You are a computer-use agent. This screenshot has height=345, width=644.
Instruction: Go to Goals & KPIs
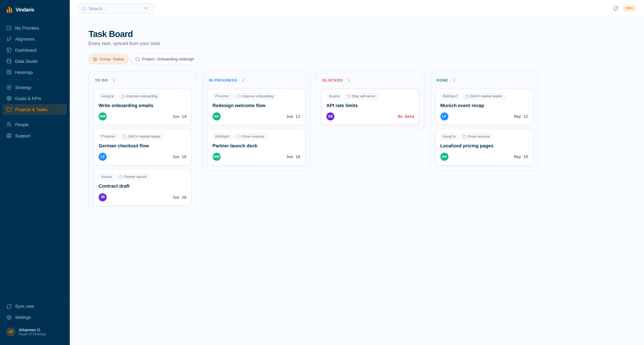click(x=35, y=98)
